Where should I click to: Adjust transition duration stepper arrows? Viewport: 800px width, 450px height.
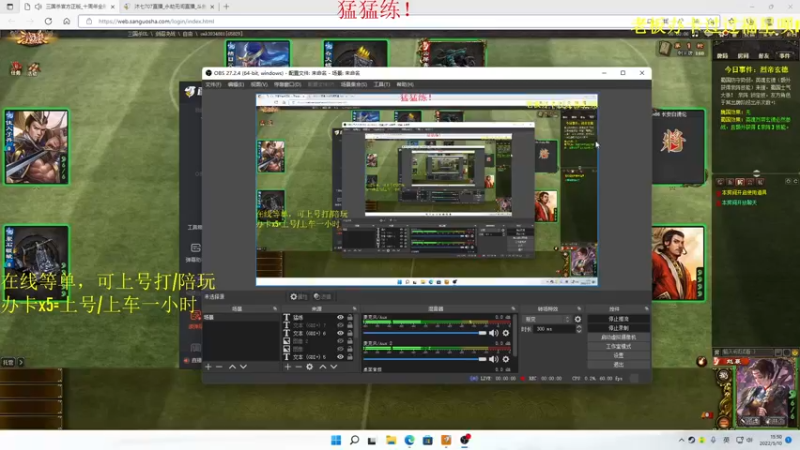pyautogui.click(x=579, y=329)
